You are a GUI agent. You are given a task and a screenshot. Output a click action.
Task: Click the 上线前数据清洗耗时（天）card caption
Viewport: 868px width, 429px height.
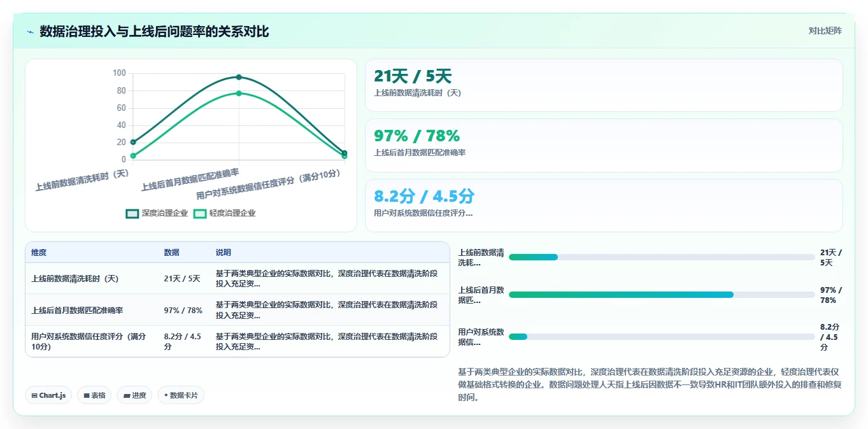pos(418,93)
